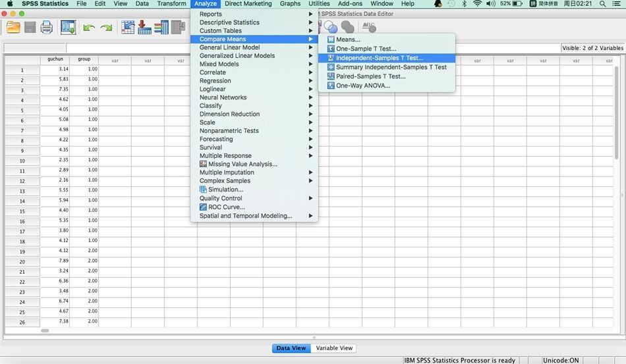This screenshot has height=364, width=626.
Task: Open Simulation... menu entry
Action: (254, 190)
